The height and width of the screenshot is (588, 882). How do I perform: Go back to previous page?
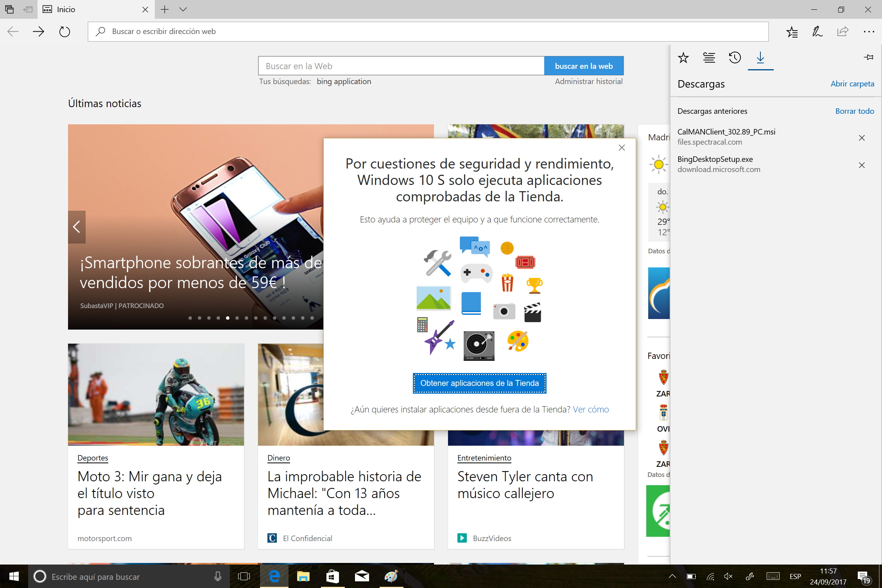pos(13,32)
